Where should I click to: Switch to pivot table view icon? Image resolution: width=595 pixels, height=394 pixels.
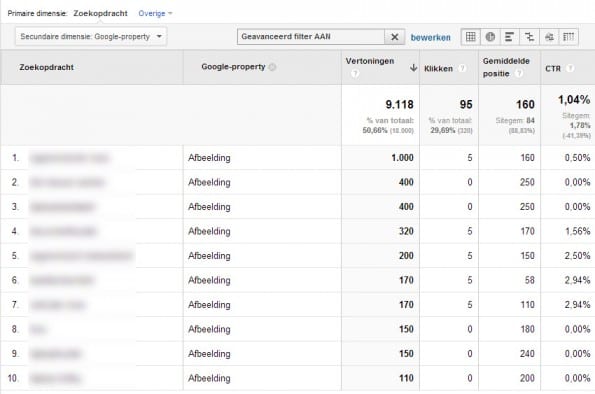[568, 37]
